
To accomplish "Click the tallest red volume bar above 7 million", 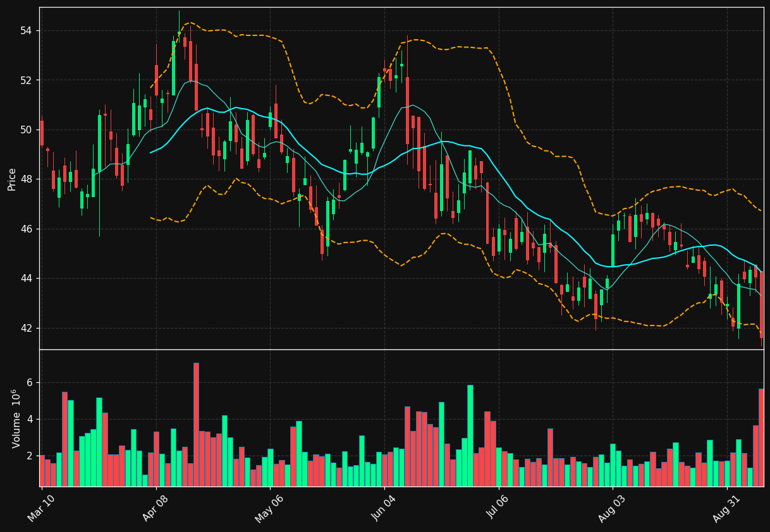I will pos(196,425).
